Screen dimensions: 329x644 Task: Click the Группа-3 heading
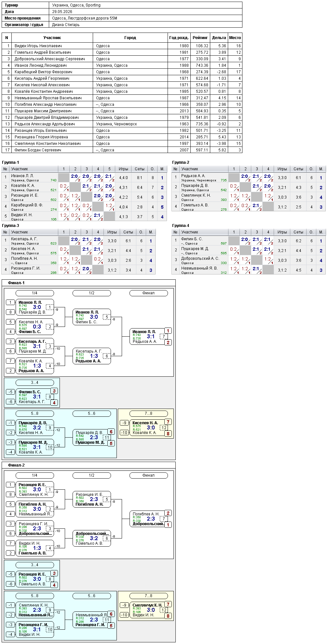(10, 226)
